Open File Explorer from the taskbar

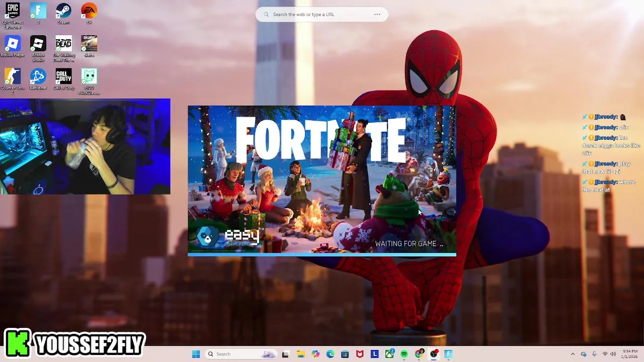coord(300,354)
